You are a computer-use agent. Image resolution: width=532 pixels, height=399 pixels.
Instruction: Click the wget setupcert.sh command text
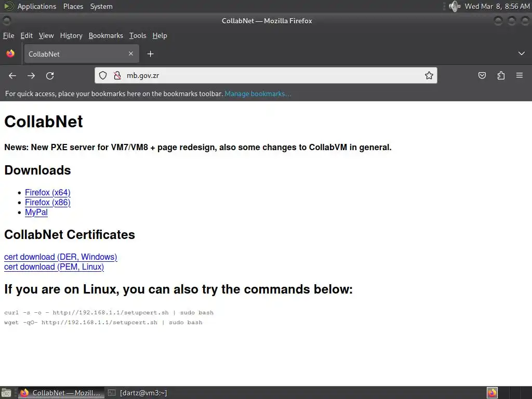pyautogui.click(x=103, y=322)
